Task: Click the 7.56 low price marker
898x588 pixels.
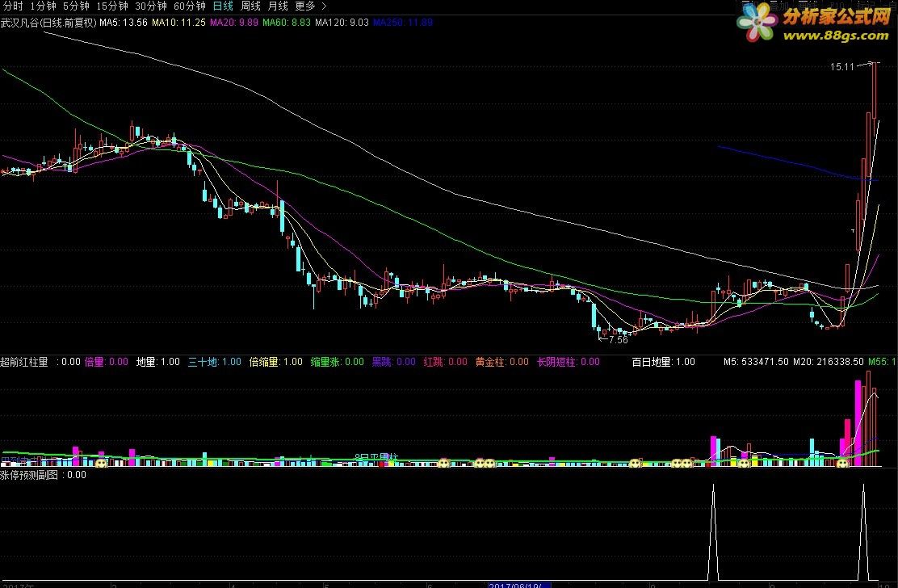Action: 618,339
